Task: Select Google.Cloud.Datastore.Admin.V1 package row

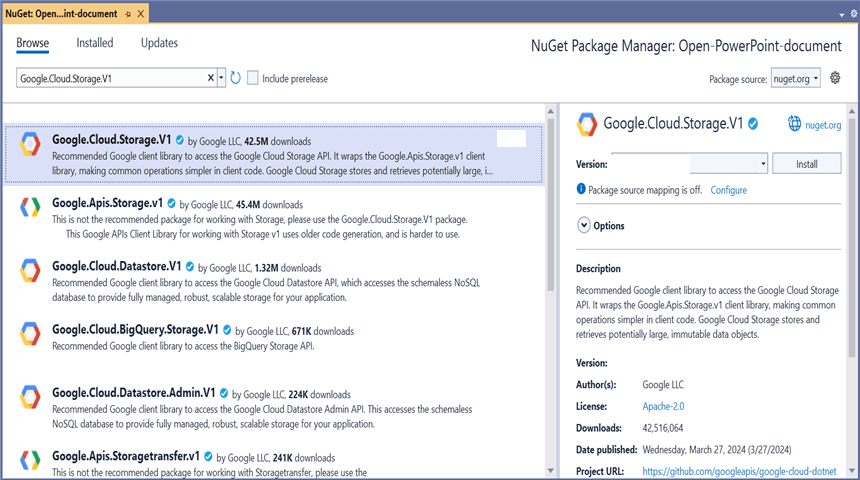Action: [x=273, y=408]
